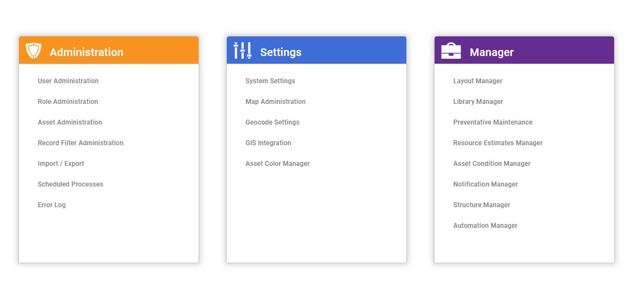Open Asset Condition Manager

pyautogui.click(x=492, y=163)
